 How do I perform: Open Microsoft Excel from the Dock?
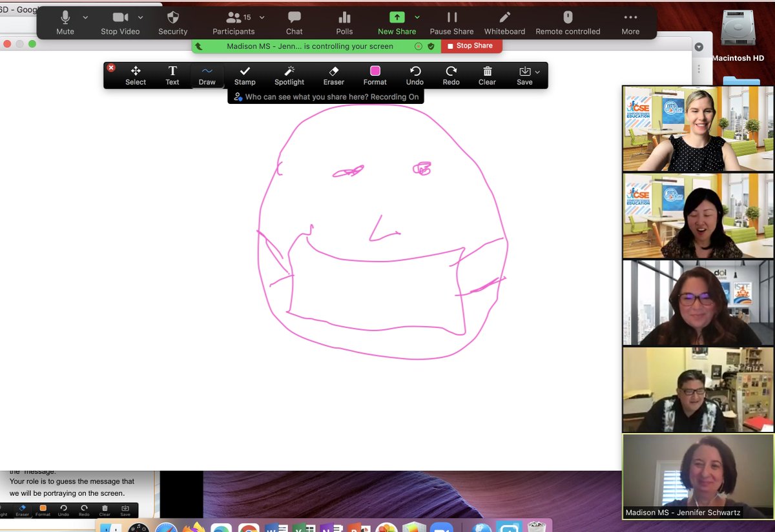tap(304, 527)
